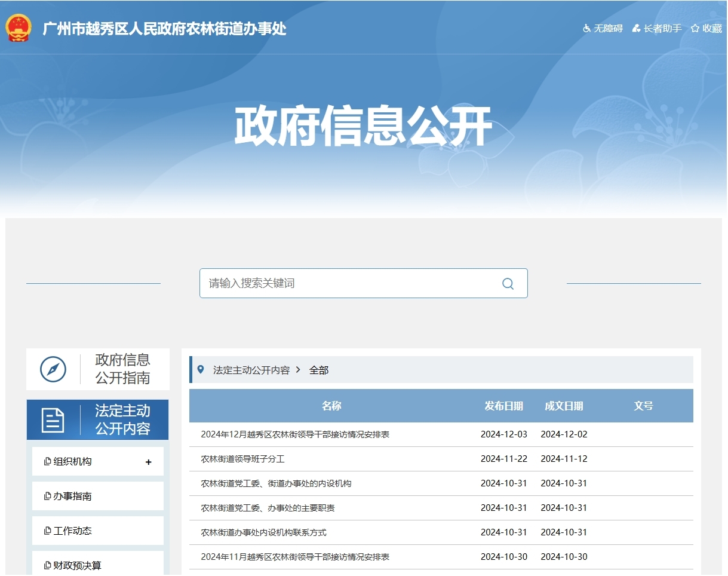Click the document icon for 法定主动公开内容
728x576 pixels.
click(53, 420)
